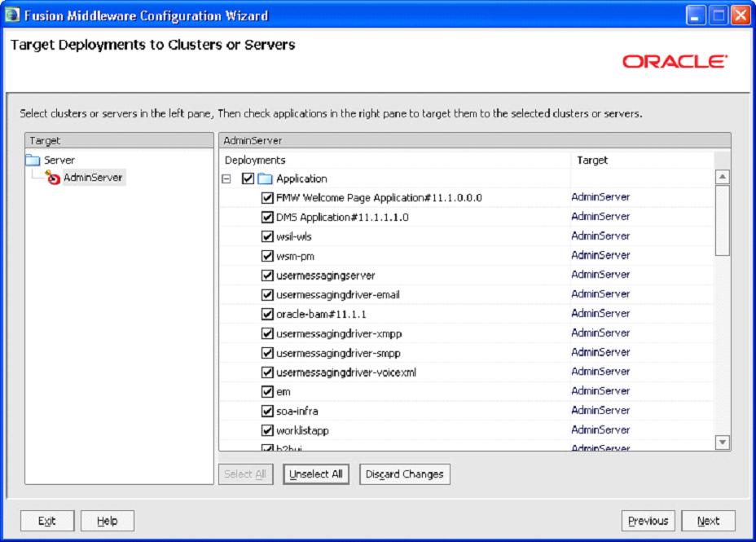Click the Application folder label

(x=301, y=178)
